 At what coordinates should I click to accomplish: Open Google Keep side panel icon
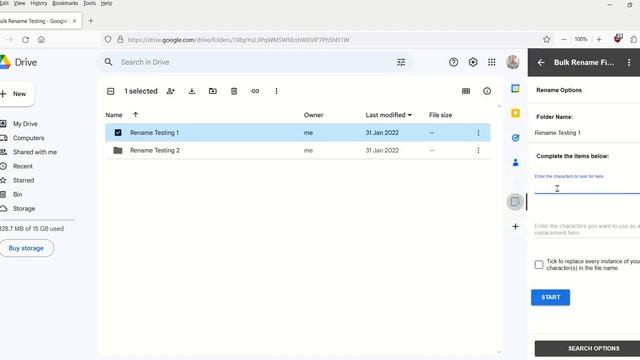pos(515,113)
